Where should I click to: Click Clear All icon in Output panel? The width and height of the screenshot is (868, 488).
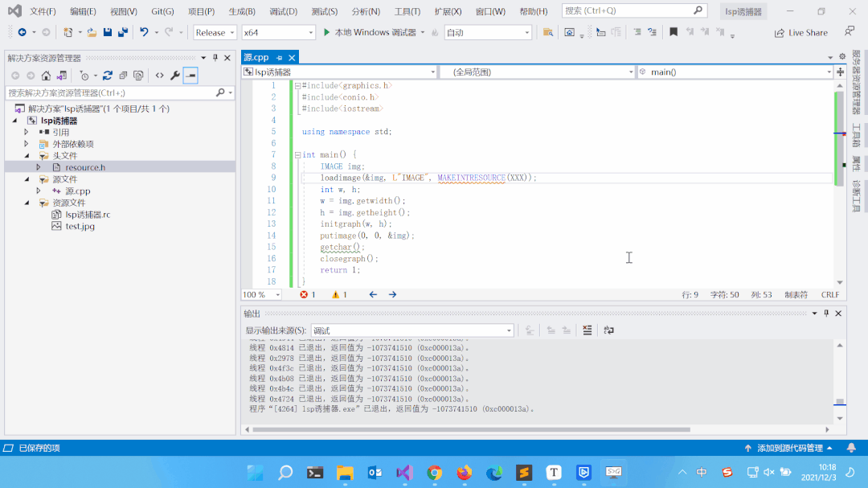[588, 330]
